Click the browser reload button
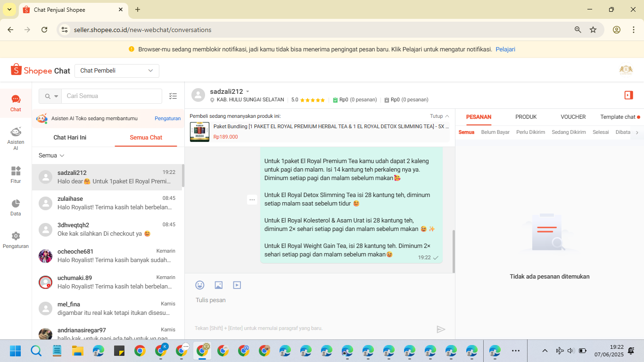The height and width of the screenshot is (362, 644). (x=44, y=30)
